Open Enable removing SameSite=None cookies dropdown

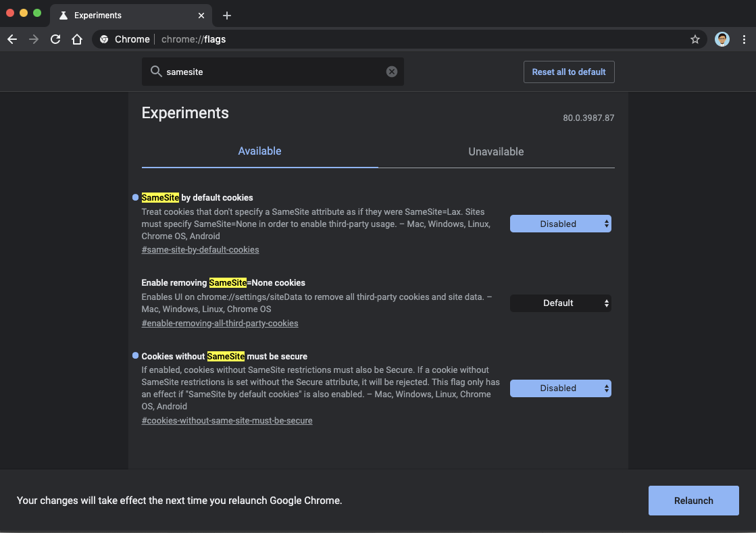click(560, 303)
